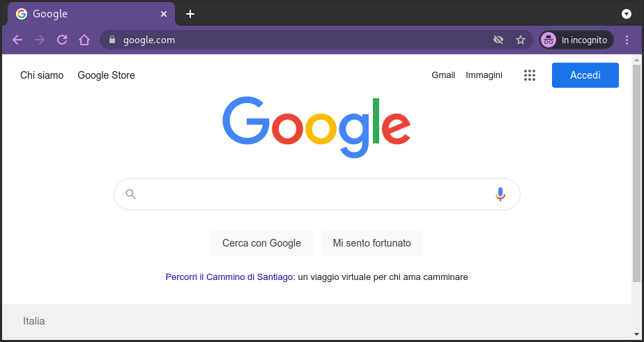Open Percorri il Cammino di Santiago link
This screenshot has width=644, height=342.
pyautogui.click(x=229, y=277)
